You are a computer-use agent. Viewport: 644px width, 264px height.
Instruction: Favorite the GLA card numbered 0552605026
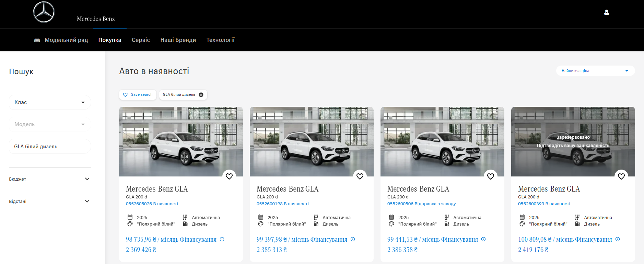pos(229,176)
